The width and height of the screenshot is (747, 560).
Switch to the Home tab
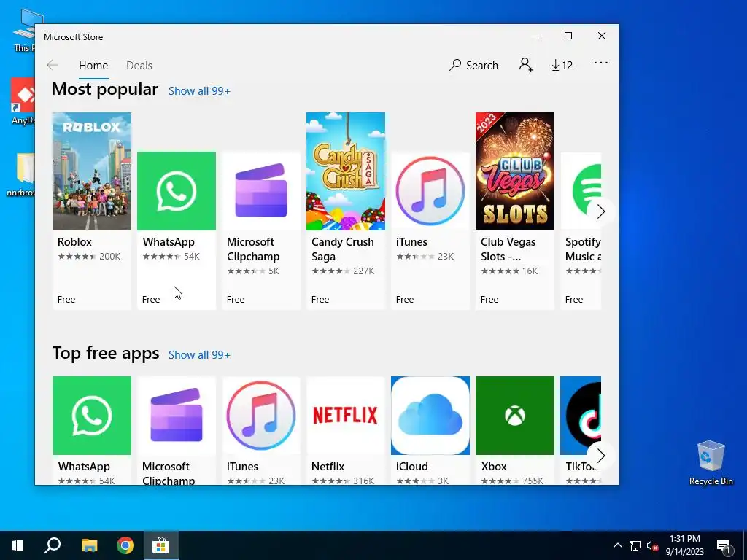(93, 65)
